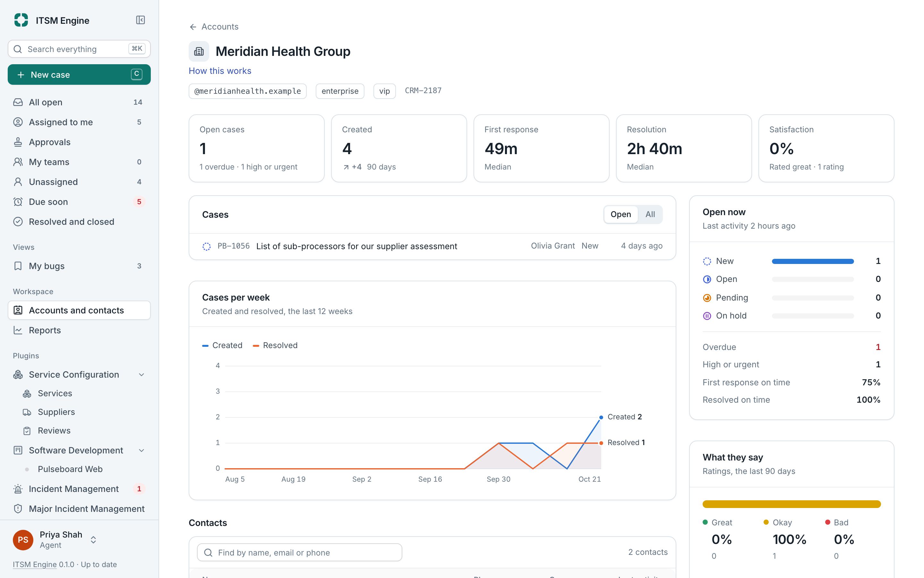
Task: Click the All open inbox icon
Action: pyautogui.click(x=18, y=102)
